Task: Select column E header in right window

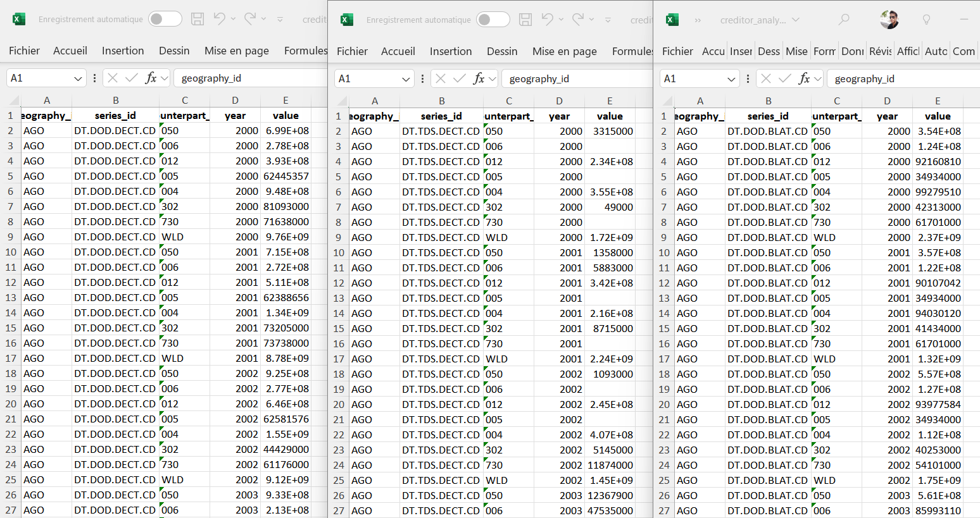Action: (x=938, y=101)
